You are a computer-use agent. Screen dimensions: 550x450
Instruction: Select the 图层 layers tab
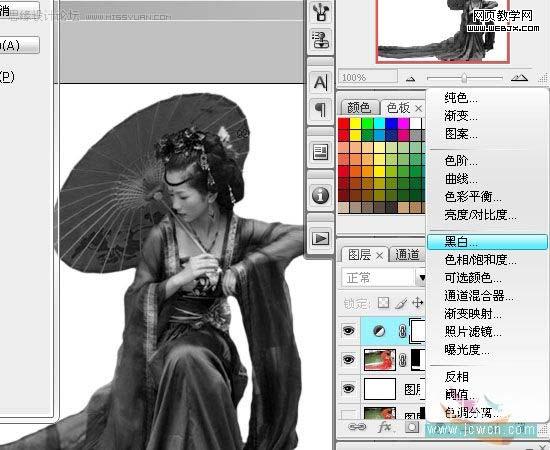tap(359, 255)
